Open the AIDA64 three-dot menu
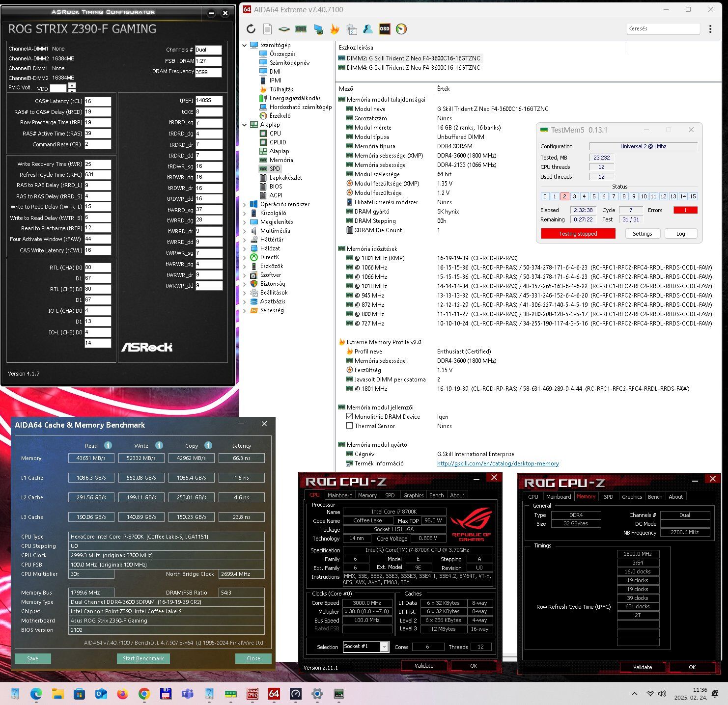This screenshot has height=705, width=728. (x=710, y=29)
